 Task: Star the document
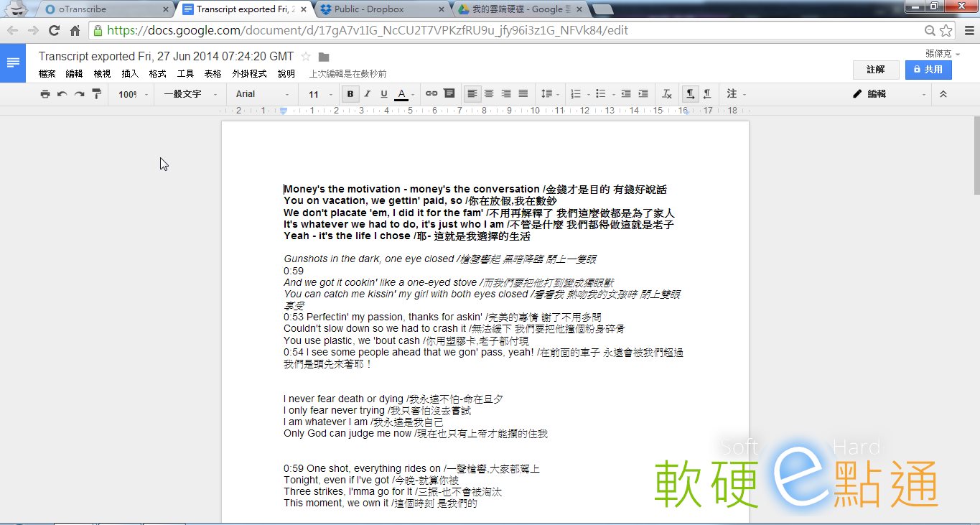[306, 57]
